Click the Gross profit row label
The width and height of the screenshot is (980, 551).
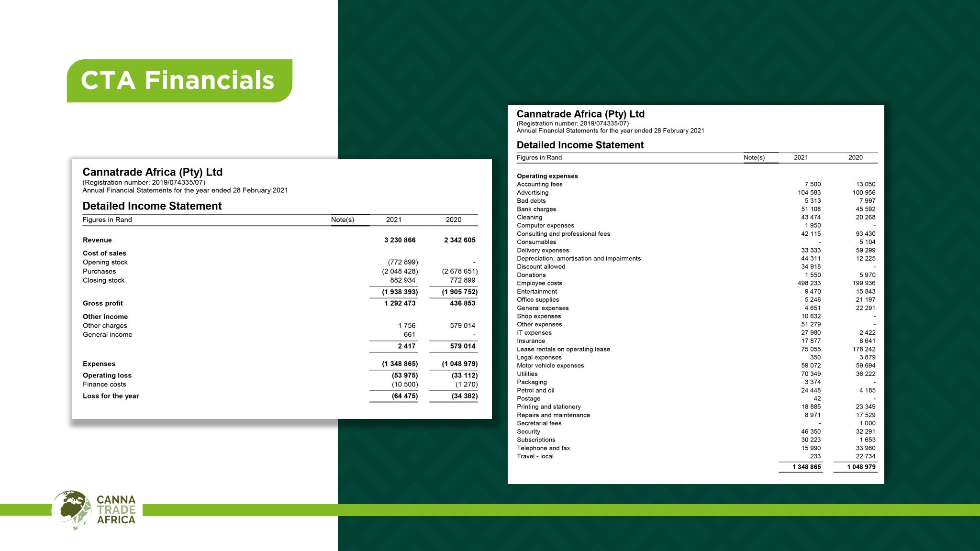tap(103, 303)
